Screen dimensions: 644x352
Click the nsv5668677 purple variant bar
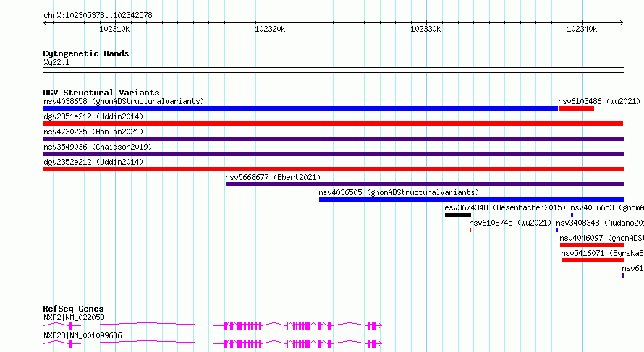click(425, 184)
